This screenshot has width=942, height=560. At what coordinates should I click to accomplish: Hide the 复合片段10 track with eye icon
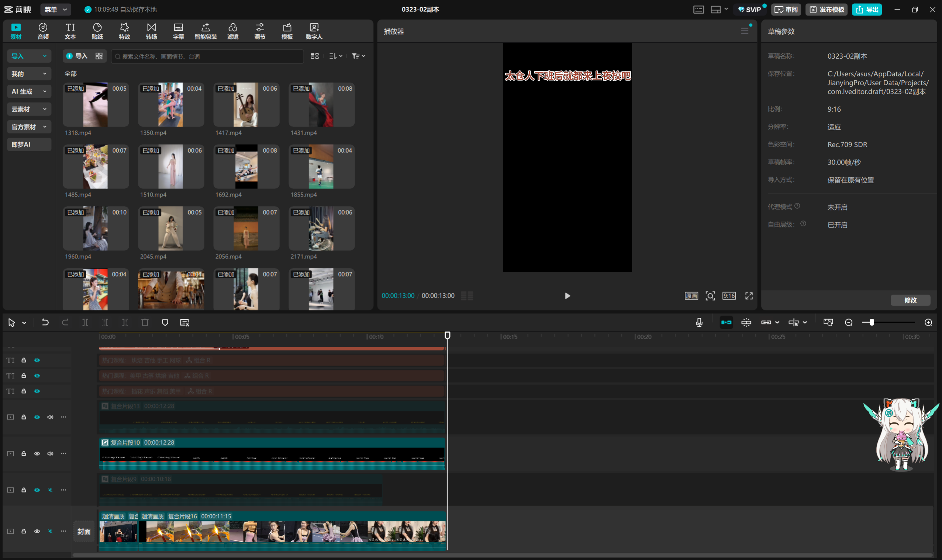coord(37,453)
